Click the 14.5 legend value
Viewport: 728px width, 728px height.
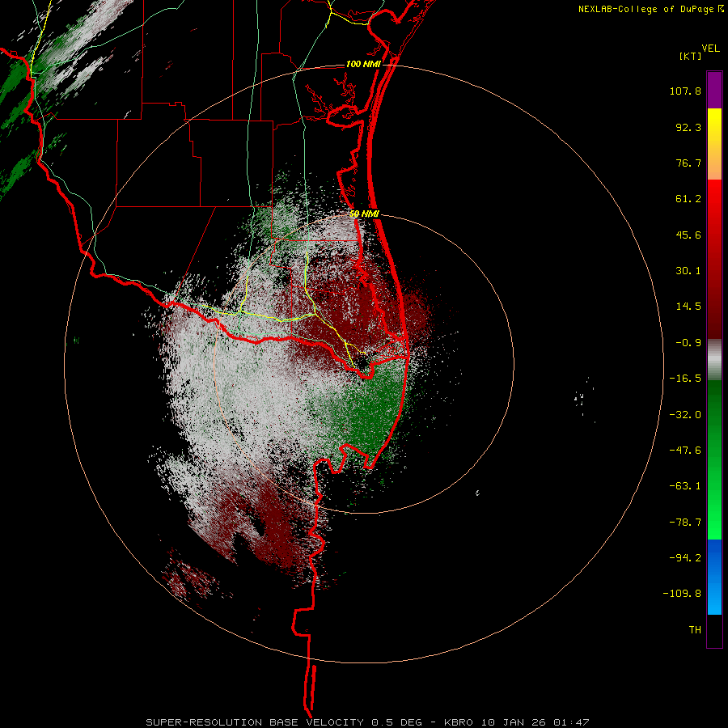[688, 307]
